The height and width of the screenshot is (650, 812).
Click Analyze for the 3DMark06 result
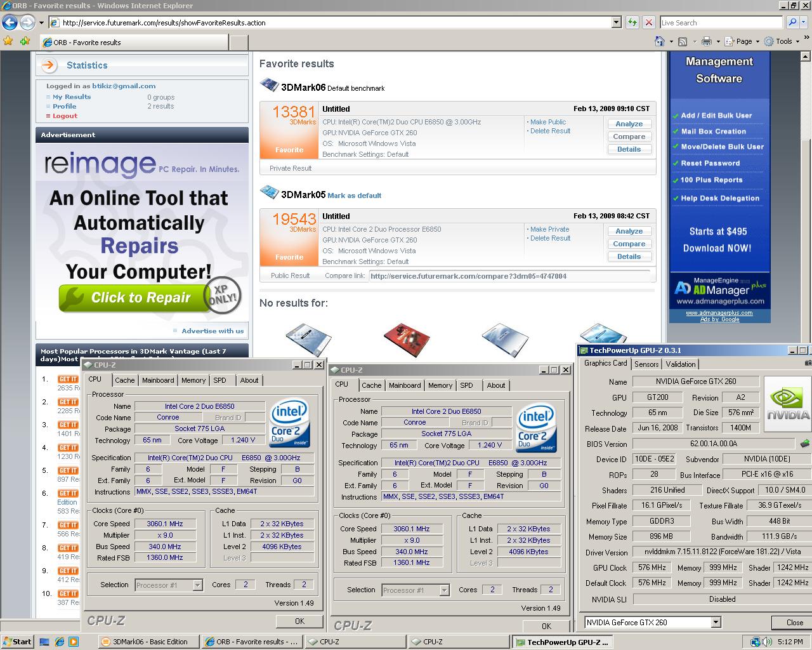[629, 124]
